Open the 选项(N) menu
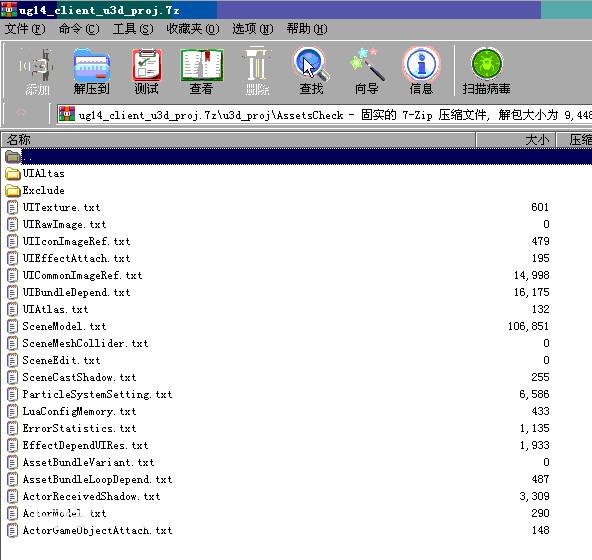 pyautogui.click(x=253, y=29)
